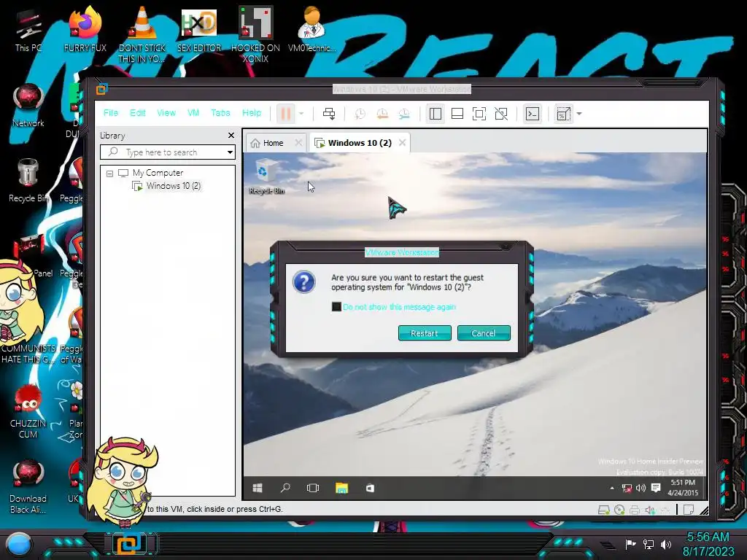Screen dimensions: 747x560
Task: Expand guest tray hidden icons chevron
Action: (612, 488)
